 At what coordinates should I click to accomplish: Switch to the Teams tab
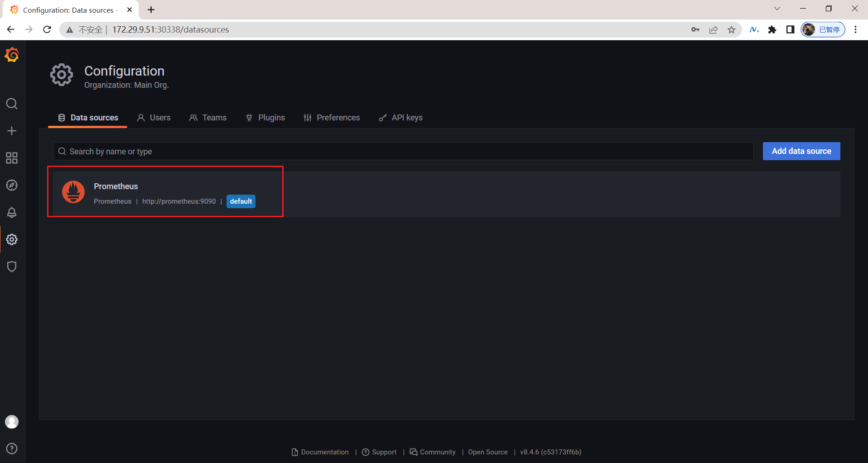tap(207, 118)
